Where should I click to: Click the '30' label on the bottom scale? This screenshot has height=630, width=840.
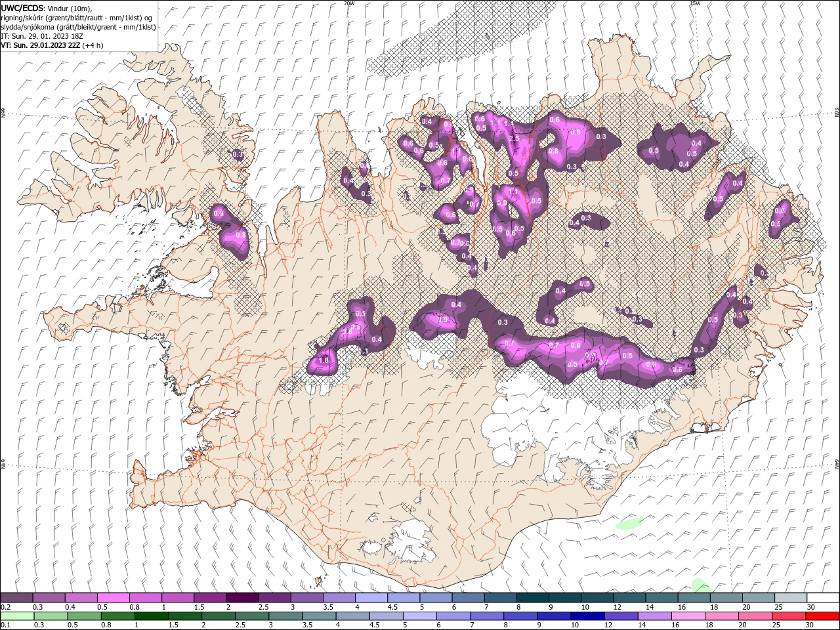(x=809, y=625)
